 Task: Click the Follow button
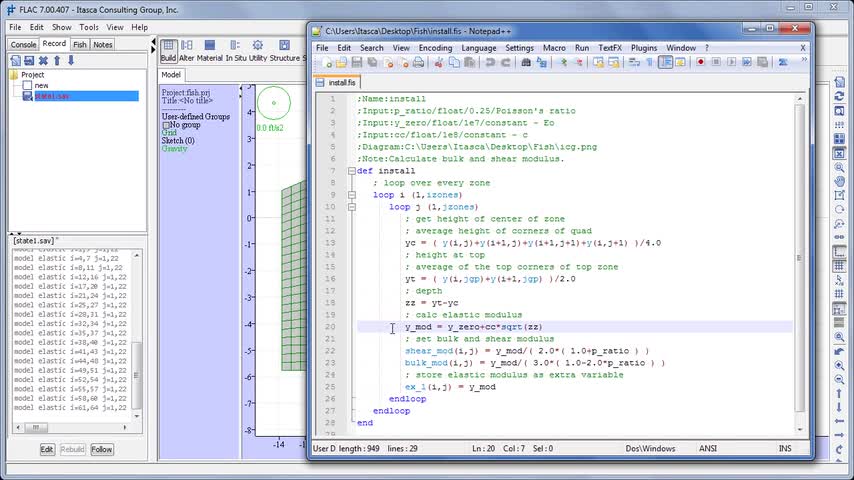[x=102, y=450]
